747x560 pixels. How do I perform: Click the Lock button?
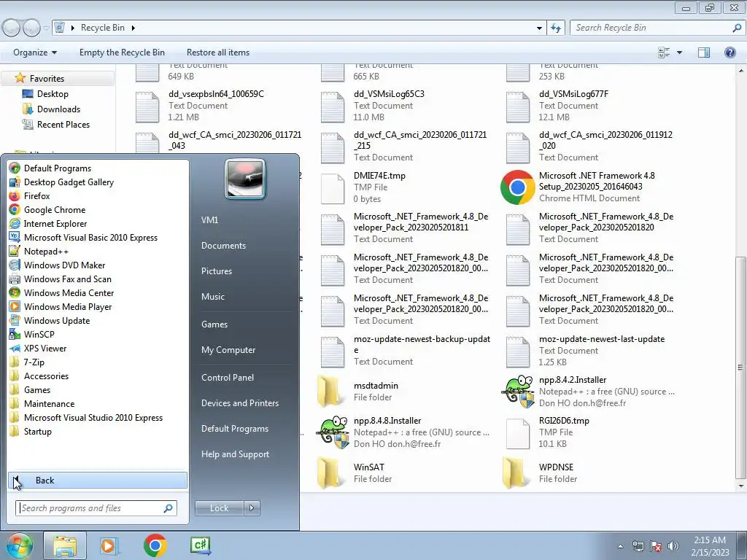220,508
